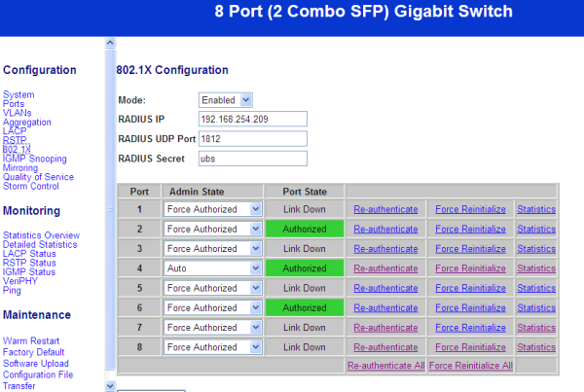
Task: Open Statistics Overview monitoring page
Action: (x=41, y=235)
